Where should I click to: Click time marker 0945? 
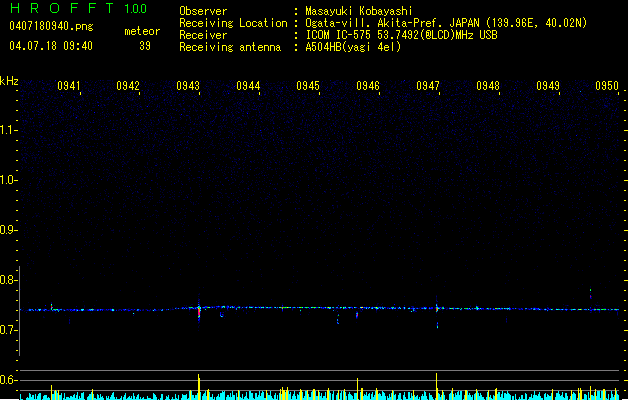click(x=308, y=86)
